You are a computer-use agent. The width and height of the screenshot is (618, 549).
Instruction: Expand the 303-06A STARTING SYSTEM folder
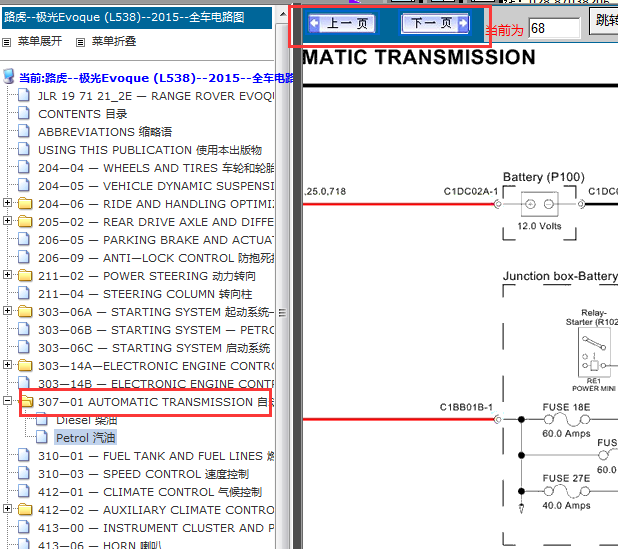point(7,311)
